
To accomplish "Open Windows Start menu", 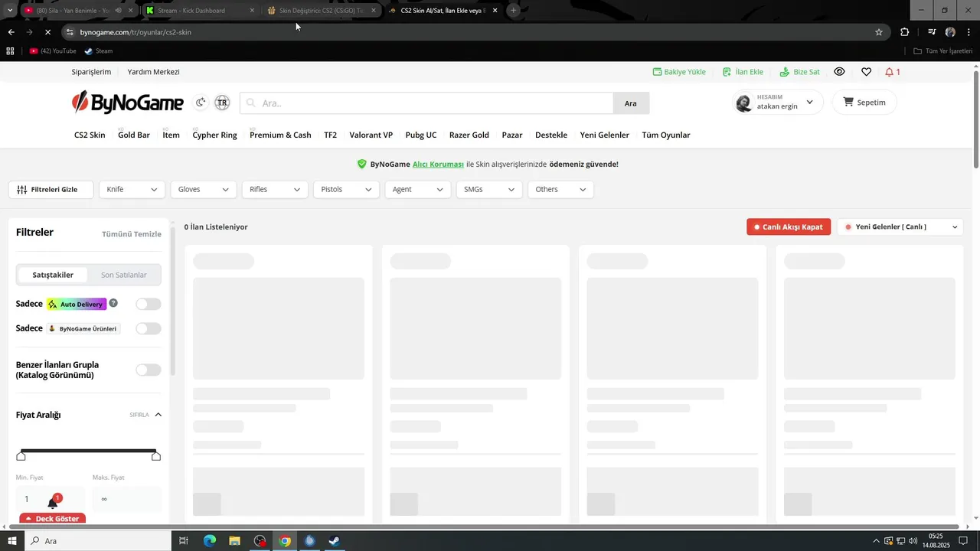I will 11,540.
